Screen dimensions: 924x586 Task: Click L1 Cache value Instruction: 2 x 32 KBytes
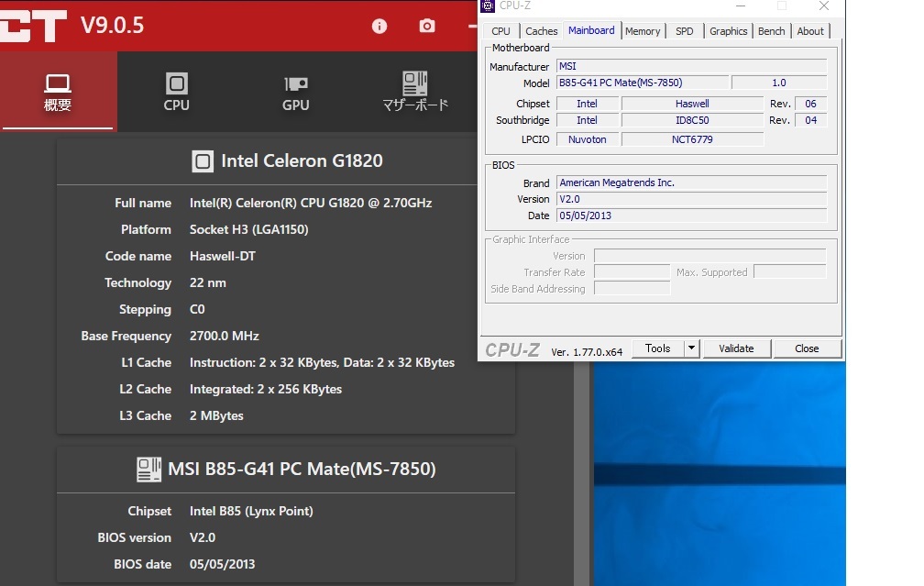(x=322, y=362)
